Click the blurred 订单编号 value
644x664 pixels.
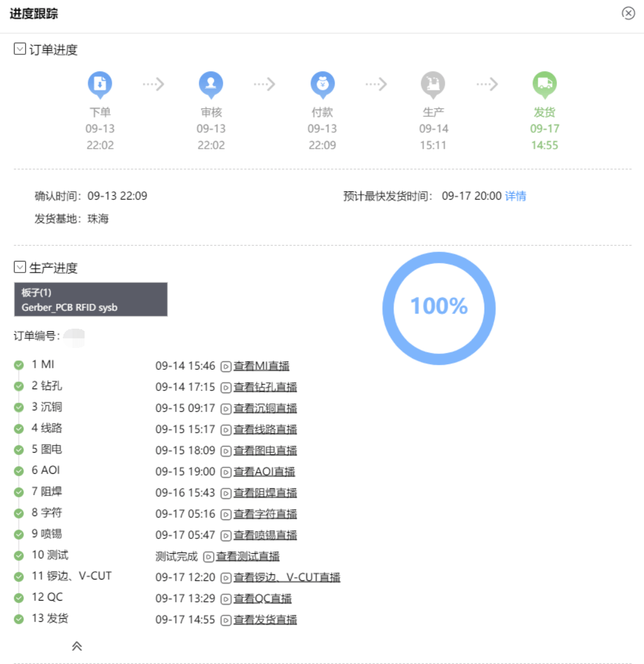[74, 338]
